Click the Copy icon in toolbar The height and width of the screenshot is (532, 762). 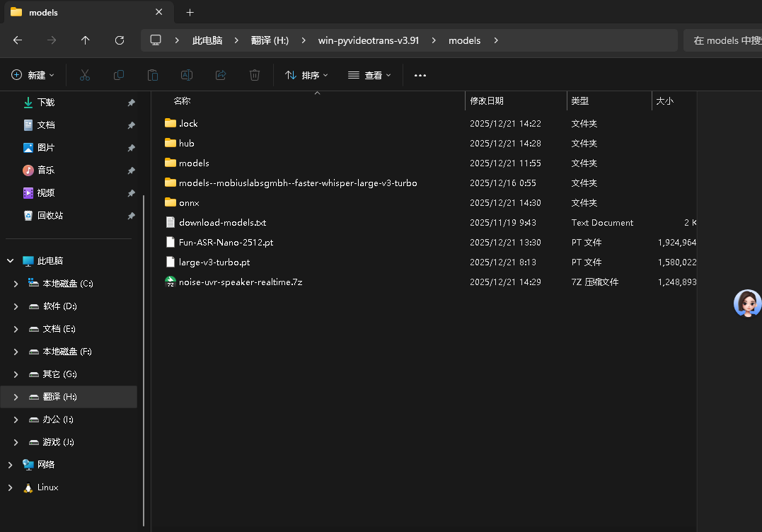click(119, 75)
